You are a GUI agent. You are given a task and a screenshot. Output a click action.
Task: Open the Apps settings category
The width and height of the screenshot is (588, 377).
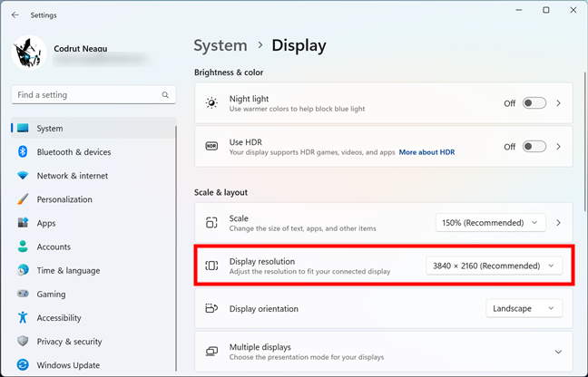coord(46,223)
